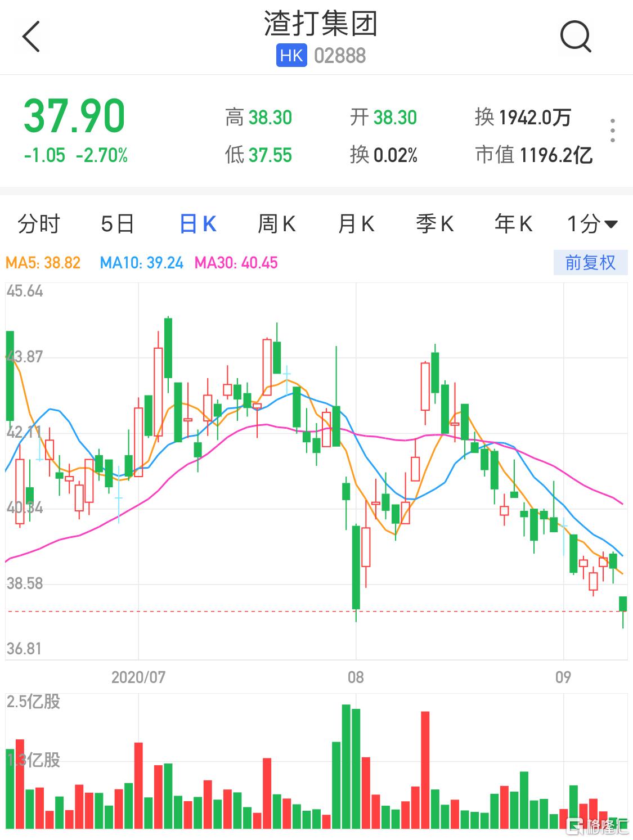This screenshot has height=840, width=633.
Task: Tap the MA10: 39.24 indicator label
Action: pos(141,263)
